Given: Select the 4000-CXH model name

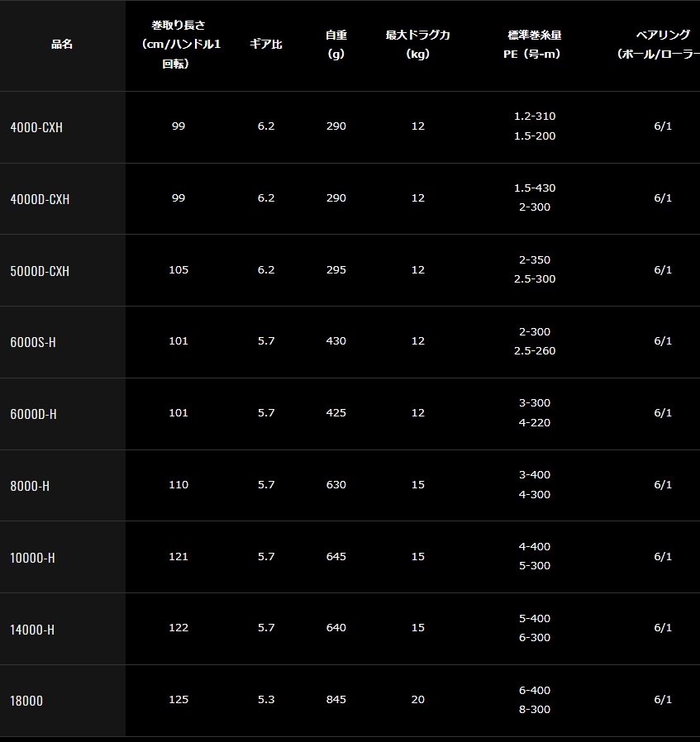Looking at the screenshot, I should click(x=36, y=127).
